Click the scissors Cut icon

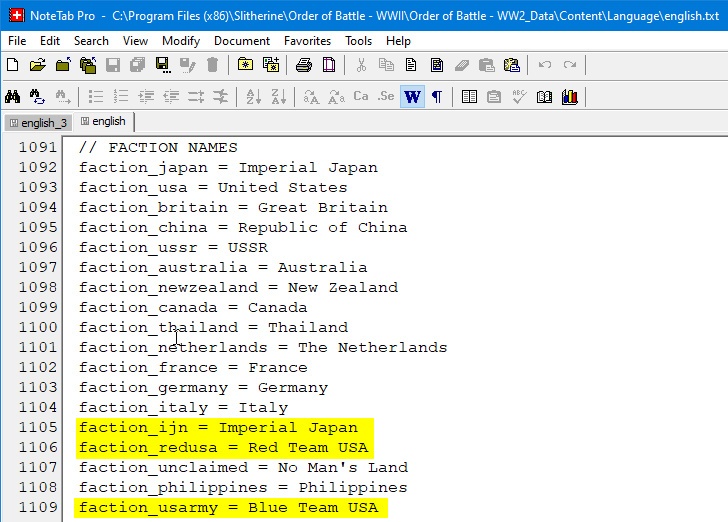pyautogui.click(x=361, y=65)
